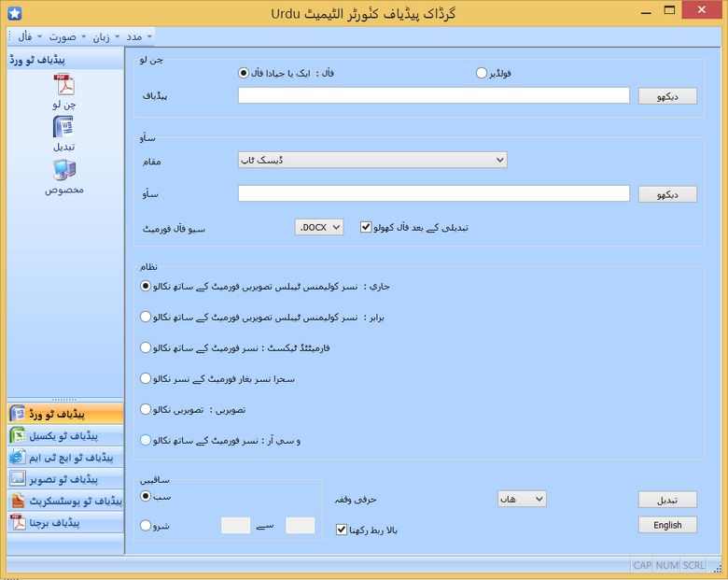Select the all pages radio button
The height and width of the screenshot is (580, 728).
pyautogui.click(x=146, y=496)
